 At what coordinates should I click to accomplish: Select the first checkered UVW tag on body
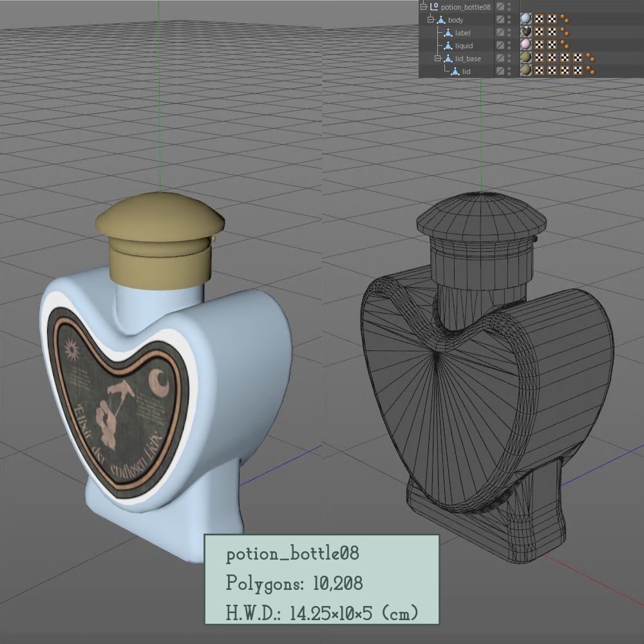click(539, 19)
